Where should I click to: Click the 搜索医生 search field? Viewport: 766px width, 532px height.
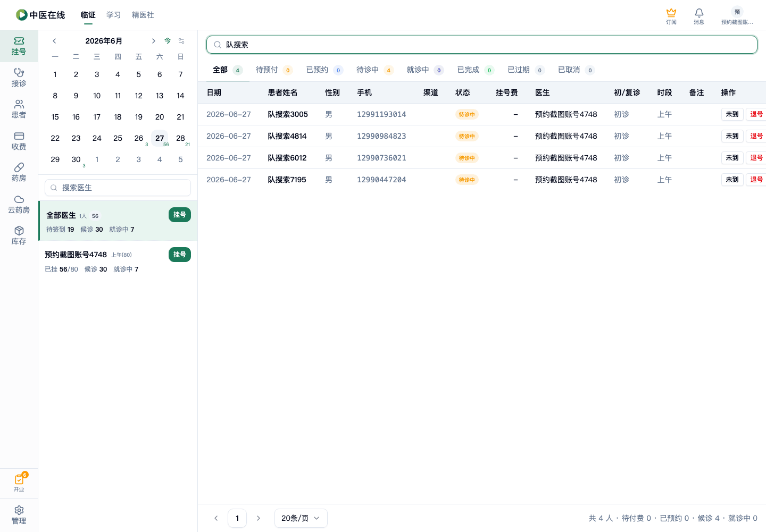(118, 188)
